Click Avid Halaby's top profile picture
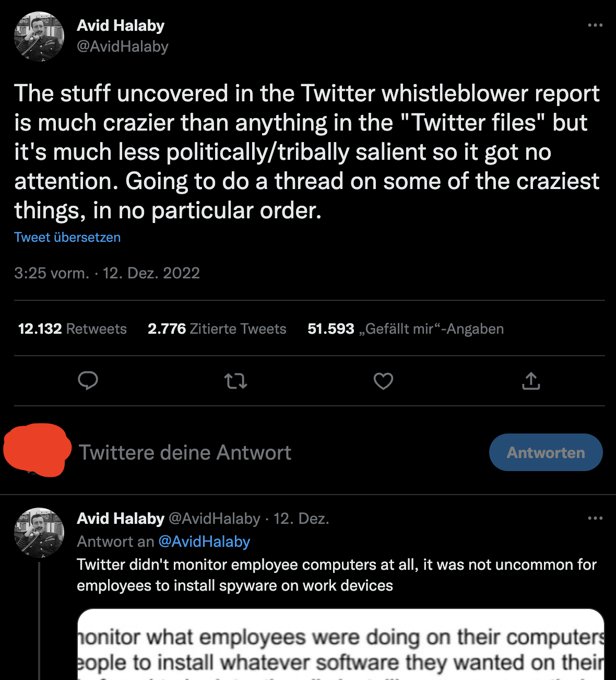Viewport: 616px width, 680px height. (x=39, y=37)
